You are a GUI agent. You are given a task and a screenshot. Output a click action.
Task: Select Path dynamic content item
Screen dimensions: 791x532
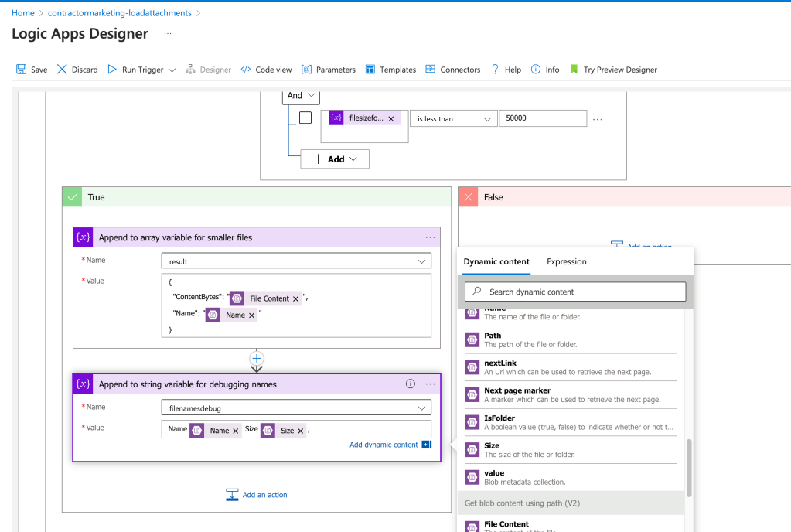click(571, 340)
